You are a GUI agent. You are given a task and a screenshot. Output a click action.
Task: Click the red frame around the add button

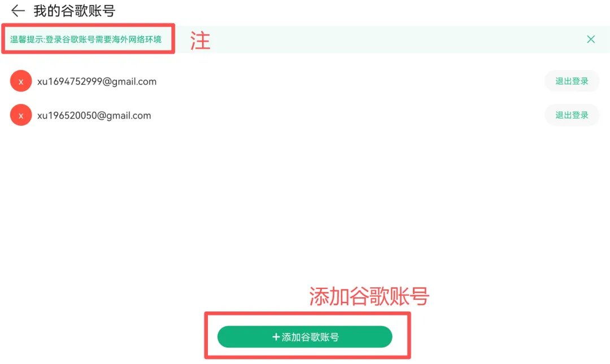pyautogui.click(x=307, y=313)
